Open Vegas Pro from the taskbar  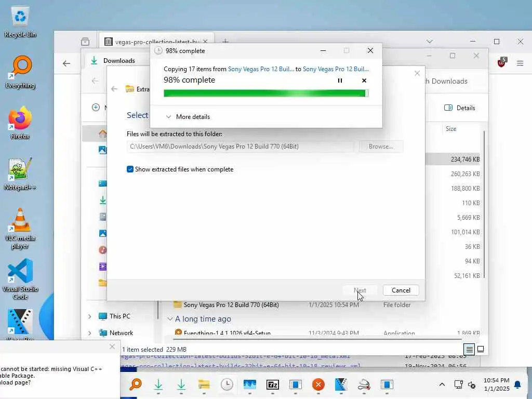pyautogui.click(x=341, y=385)
